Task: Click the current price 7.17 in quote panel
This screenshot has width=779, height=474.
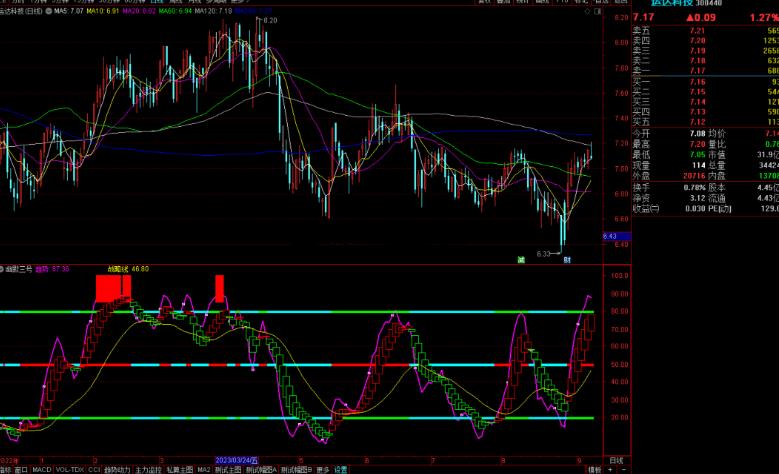Action: click(643, 17)
